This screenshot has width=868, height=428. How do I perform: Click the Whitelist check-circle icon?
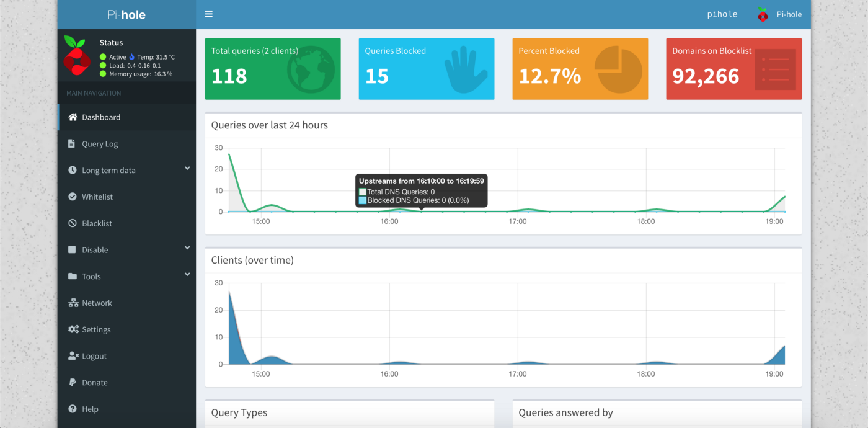72,197
